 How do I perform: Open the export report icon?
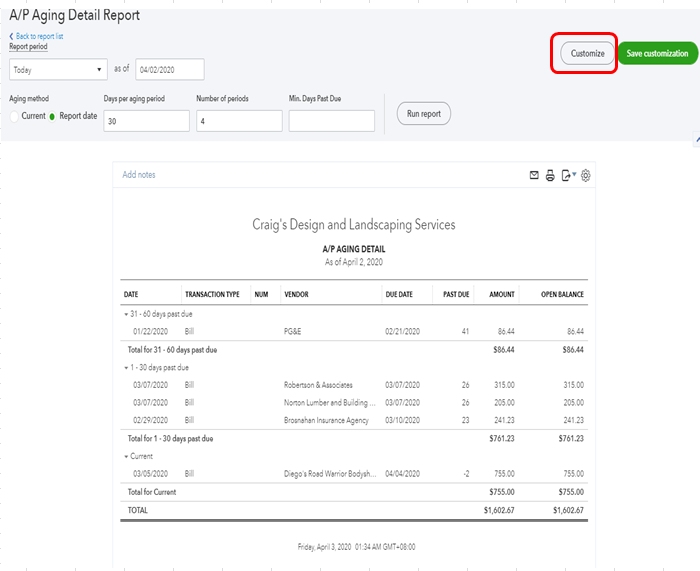click(x=567, y=175)
